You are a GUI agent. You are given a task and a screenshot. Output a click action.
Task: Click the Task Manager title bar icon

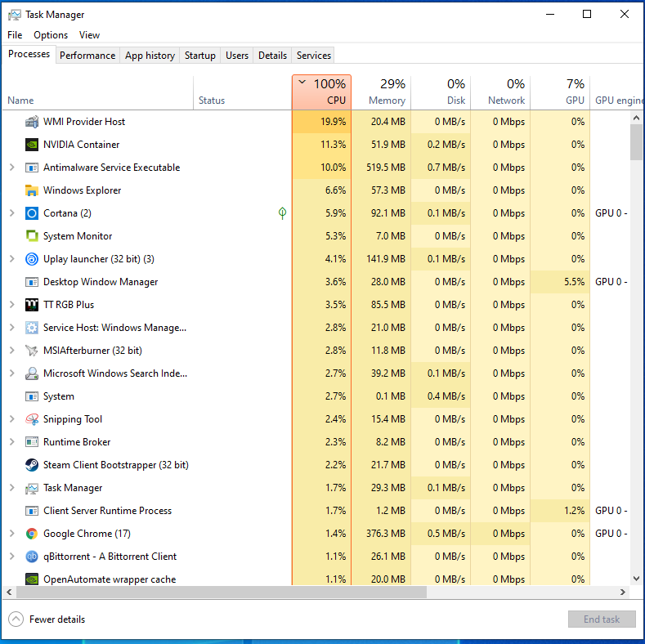15,15
